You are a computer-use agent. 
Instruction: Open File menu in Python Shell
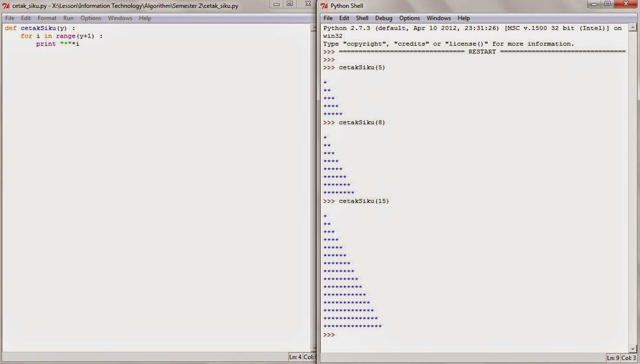tap(328, 18)
